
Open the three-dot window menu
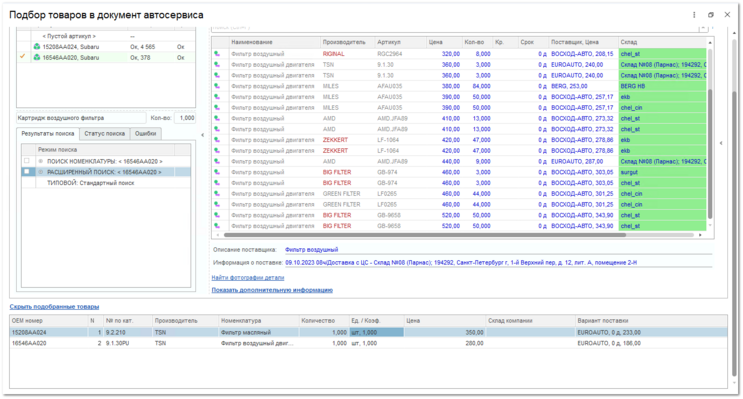694,15
